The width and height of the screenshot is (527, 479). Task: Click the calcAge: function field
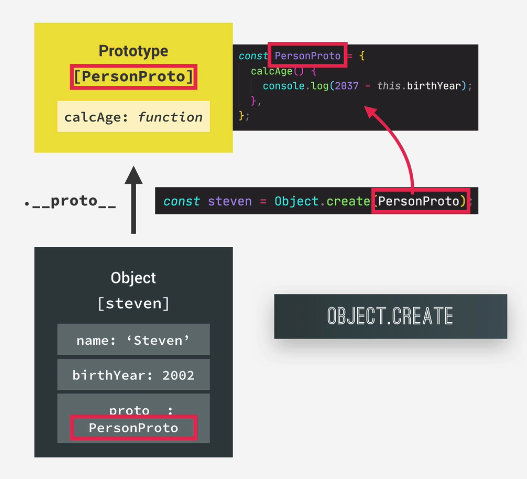[x=133, y=117]
